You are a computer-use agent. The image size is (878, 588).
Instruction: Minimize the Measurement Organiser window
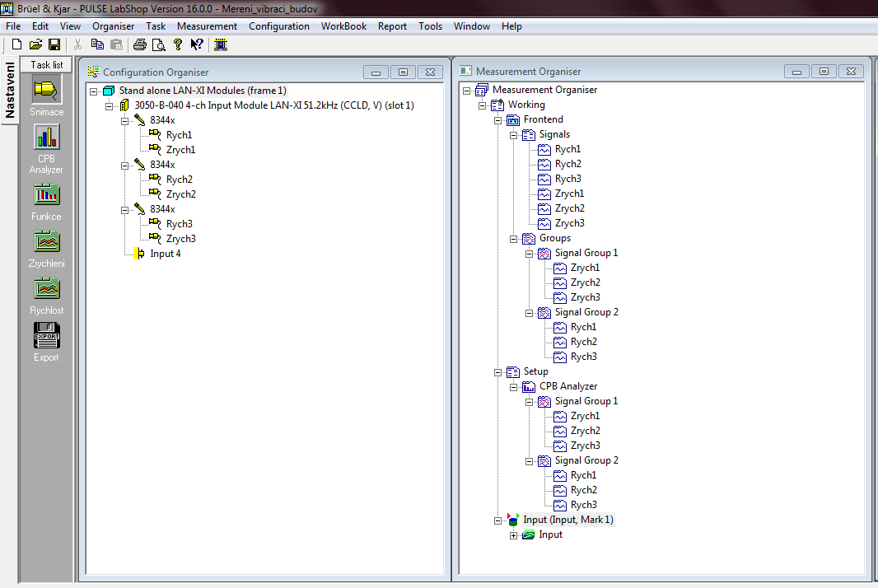[796, 72]
